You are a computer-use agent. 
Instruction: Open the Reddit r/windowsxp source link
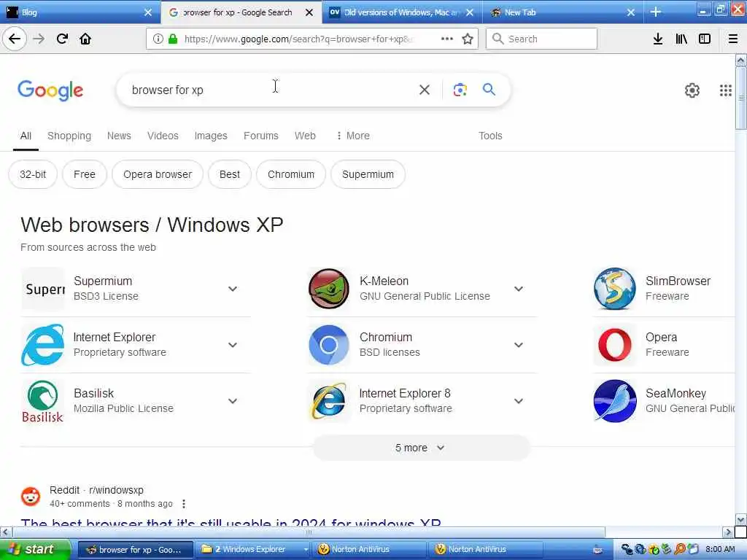click(x=96, y=490)
